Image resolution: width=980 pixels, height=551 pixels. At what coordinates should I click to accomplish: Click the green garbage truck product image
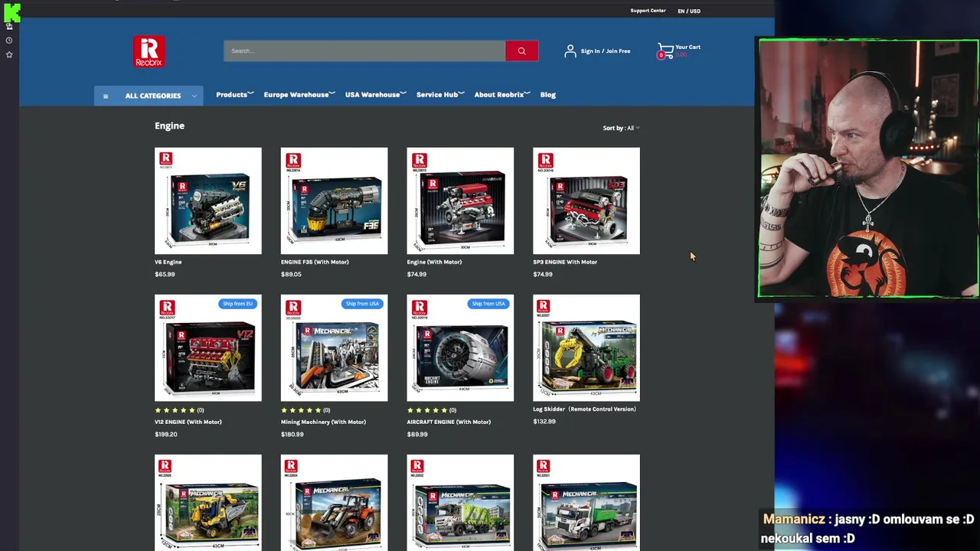click(460, 503)
